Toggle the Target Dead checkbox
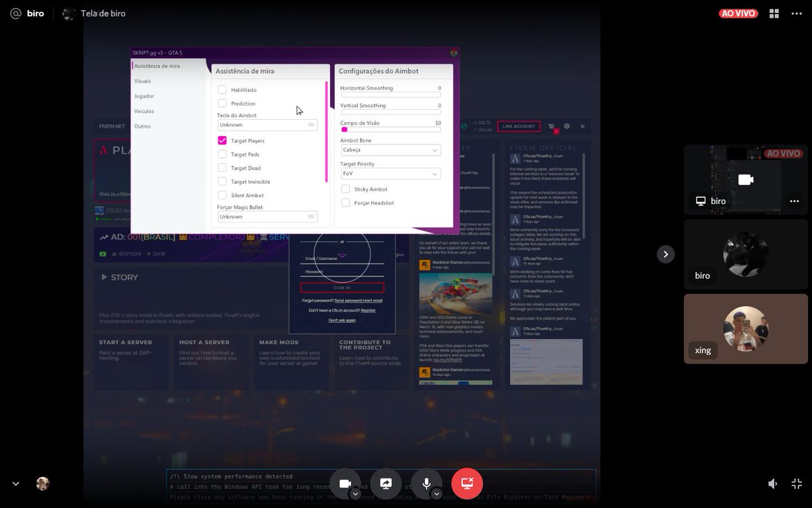Viewport: 812px width, 508px height. [222, 167]
